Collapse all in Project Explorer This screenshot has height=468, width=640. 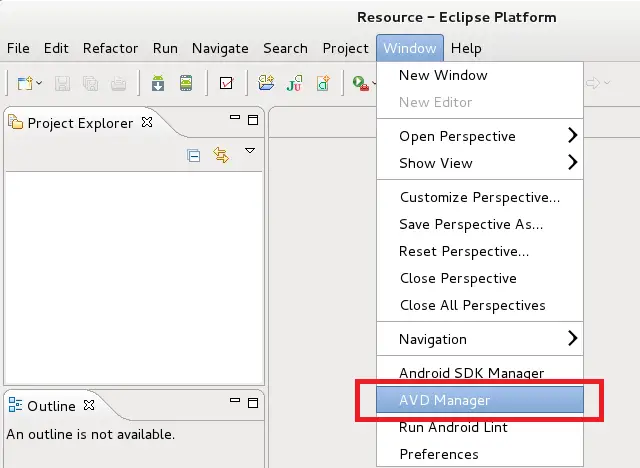click(195, 155)
